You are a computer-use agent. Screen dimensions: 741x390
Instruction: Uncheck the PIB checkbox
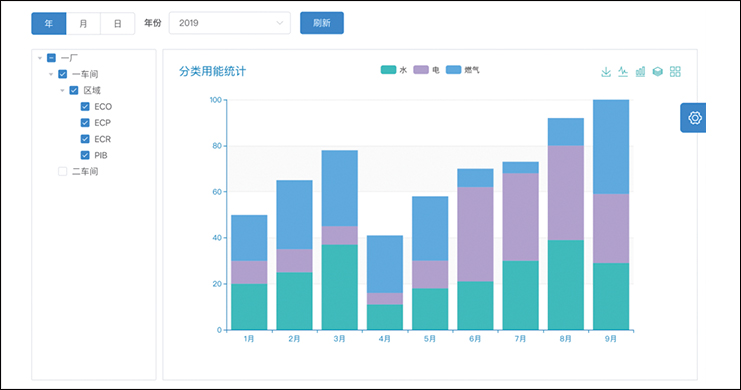point(85,155)
